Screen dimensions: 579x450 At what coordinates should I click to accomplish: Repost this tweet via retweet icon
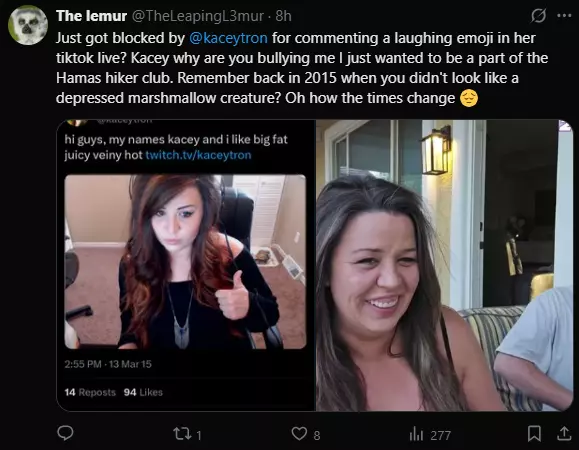182,434
